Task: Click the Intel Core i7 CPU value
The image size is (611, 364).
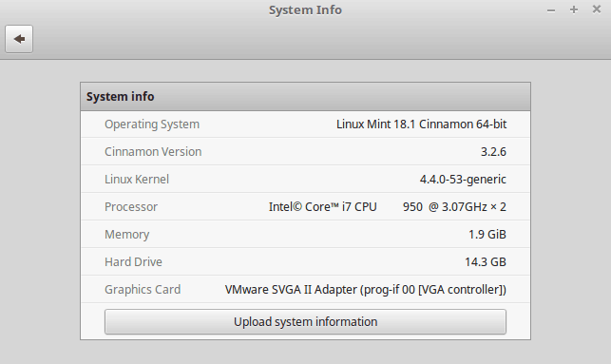Action: click(388, 207)
